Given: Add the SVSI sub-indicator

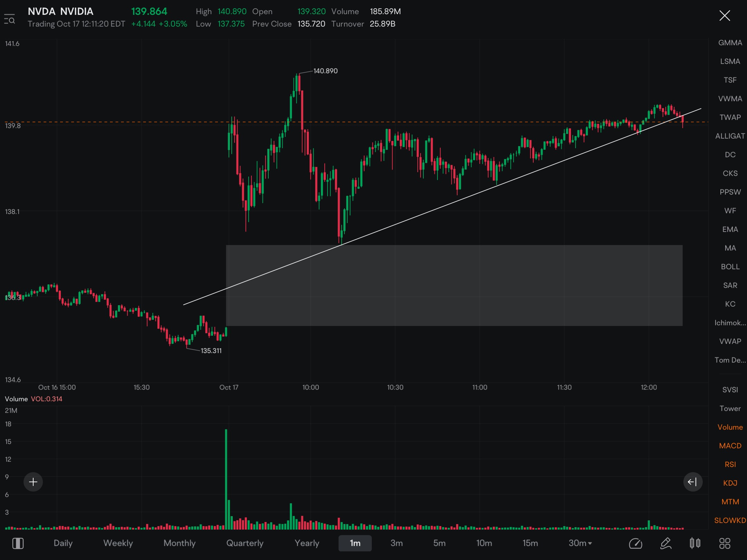Looking at the screenshot, I should [730, 390].
